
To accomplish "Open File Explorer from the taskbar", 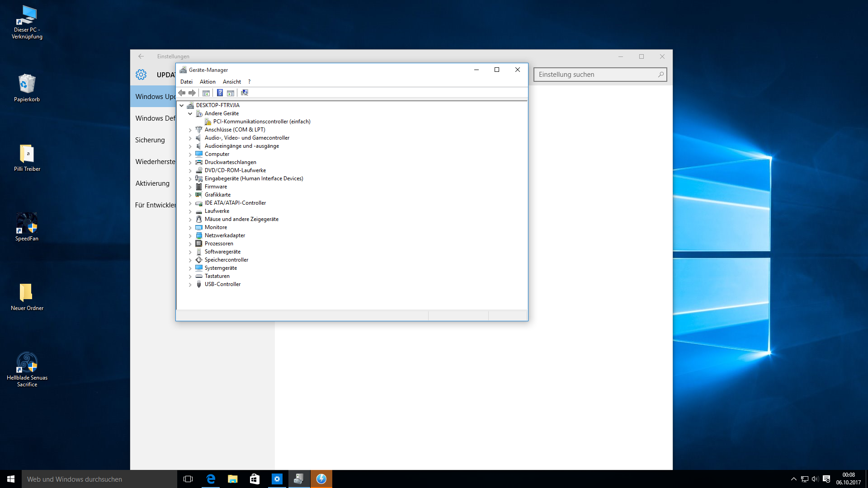I will click(232, 479).
